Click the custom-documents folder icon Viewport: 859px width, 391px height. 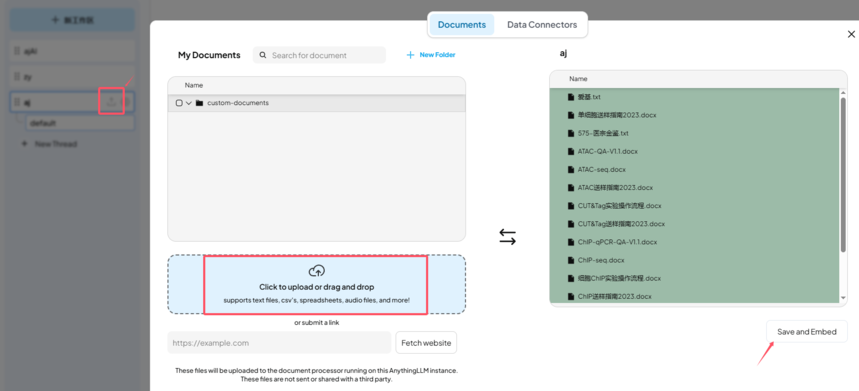pos(199,103)
